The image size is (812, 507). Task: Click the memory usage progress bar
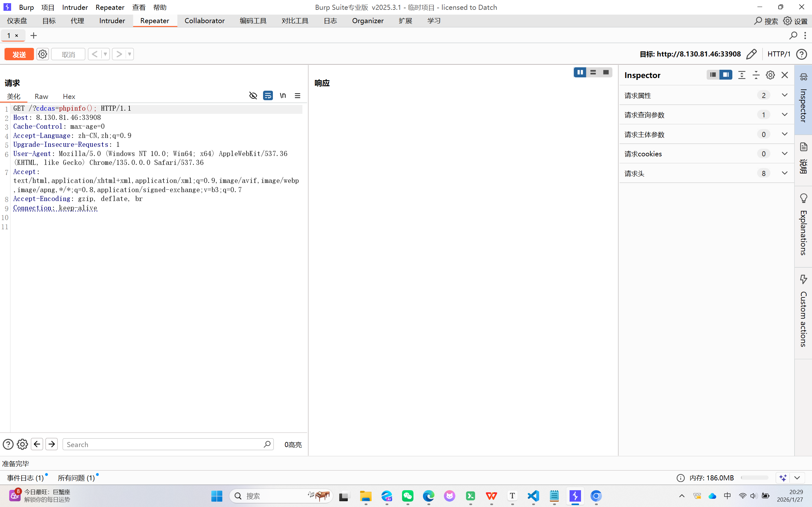(755, 478)
